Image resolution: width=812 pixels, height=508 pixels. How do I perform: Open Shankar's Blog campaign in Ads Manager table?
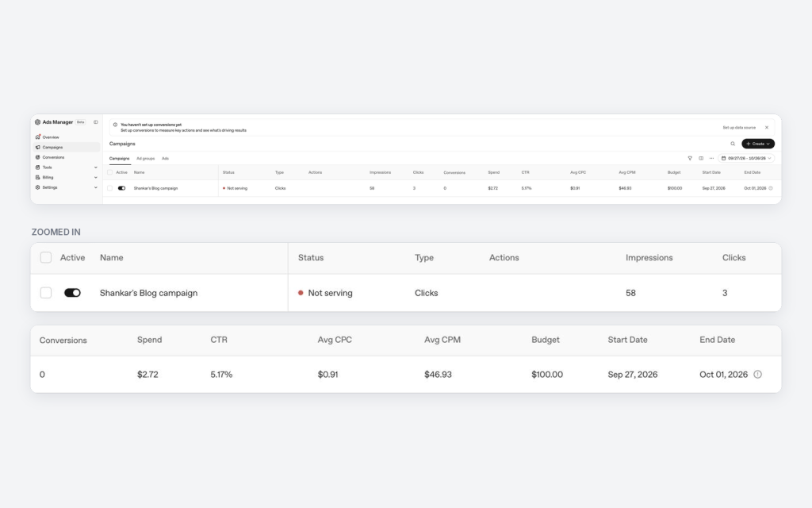156,188
